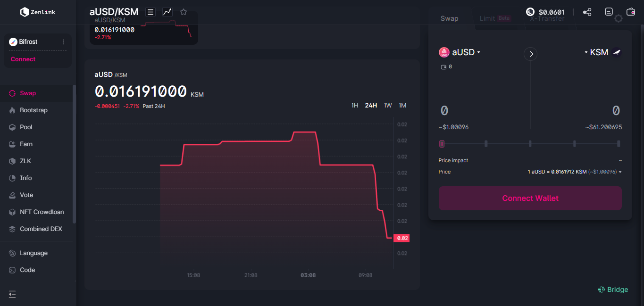Select Swap in the sidebar

(x=37, y=93)
